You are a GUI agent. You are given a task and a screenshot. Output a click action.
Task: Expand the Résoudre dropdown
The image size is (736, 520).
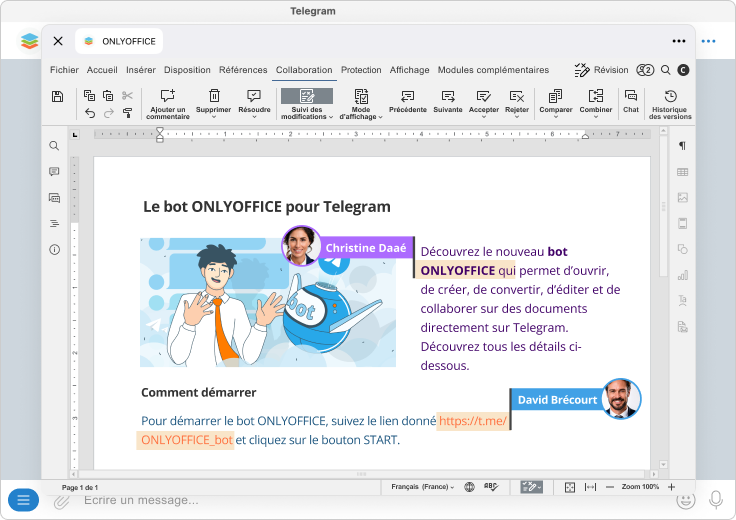click(x=254, y=117)
